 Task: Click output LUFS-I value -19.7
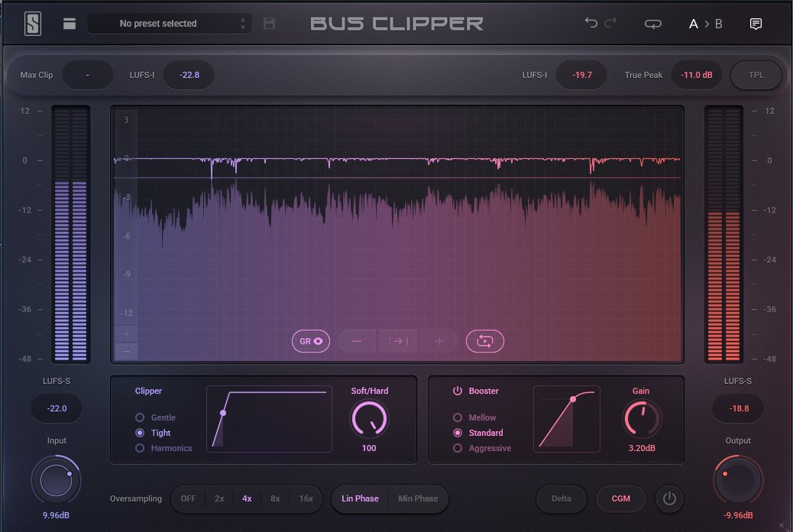(581, 75)
